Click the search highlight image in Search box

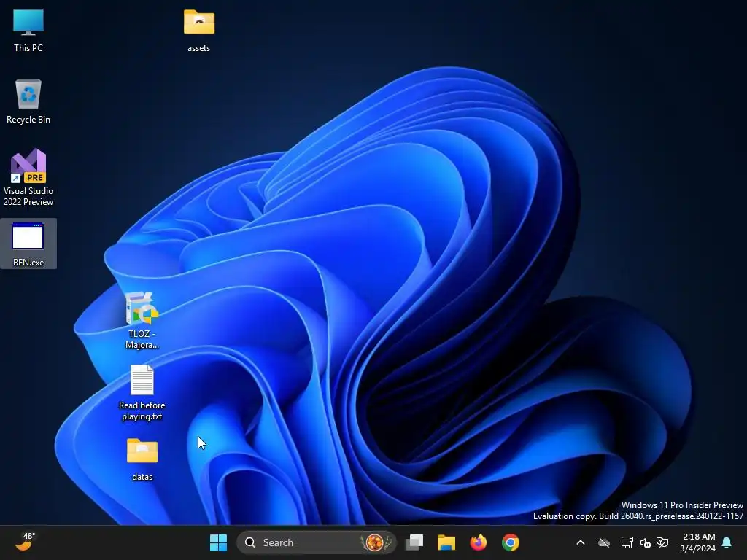pos(376,542)
